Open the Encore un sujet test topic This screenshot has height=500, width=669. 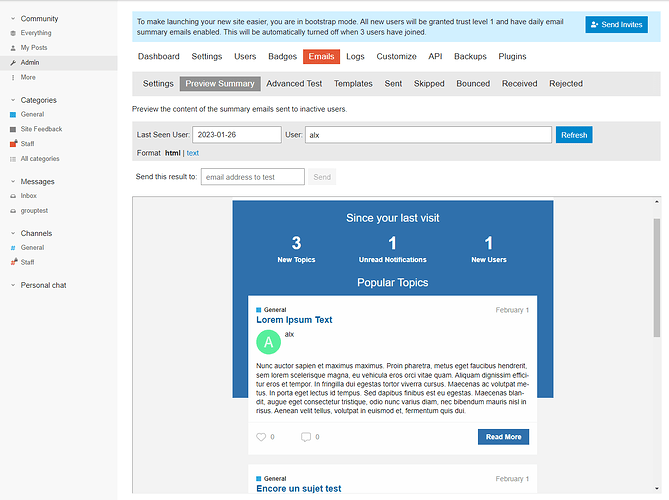(x=299, y=489)
